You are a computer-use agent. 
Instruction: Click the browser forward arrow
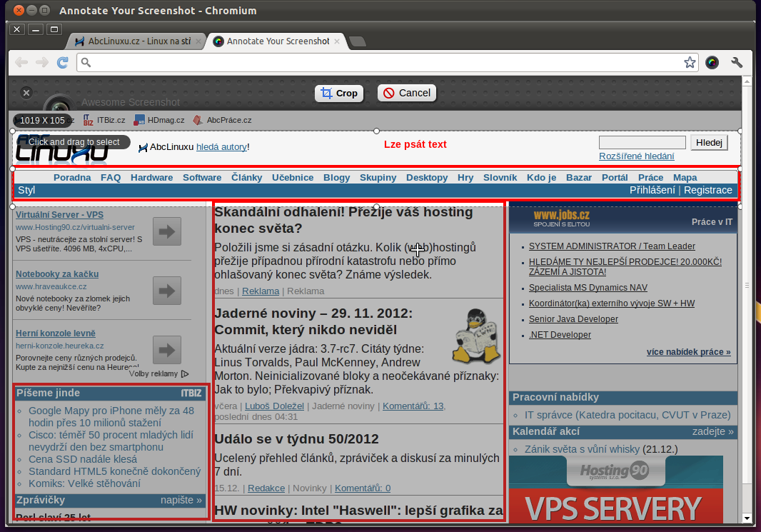42,62
